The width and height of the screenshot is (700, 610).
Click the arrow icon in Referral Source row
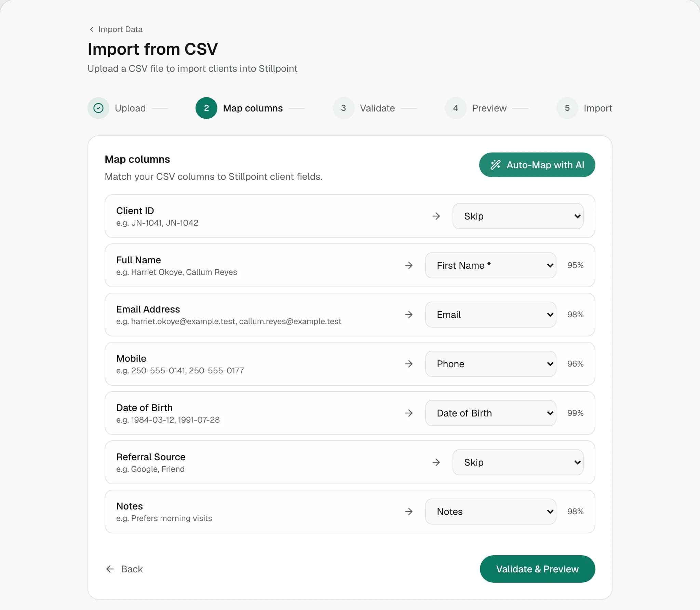click(436, 462)
